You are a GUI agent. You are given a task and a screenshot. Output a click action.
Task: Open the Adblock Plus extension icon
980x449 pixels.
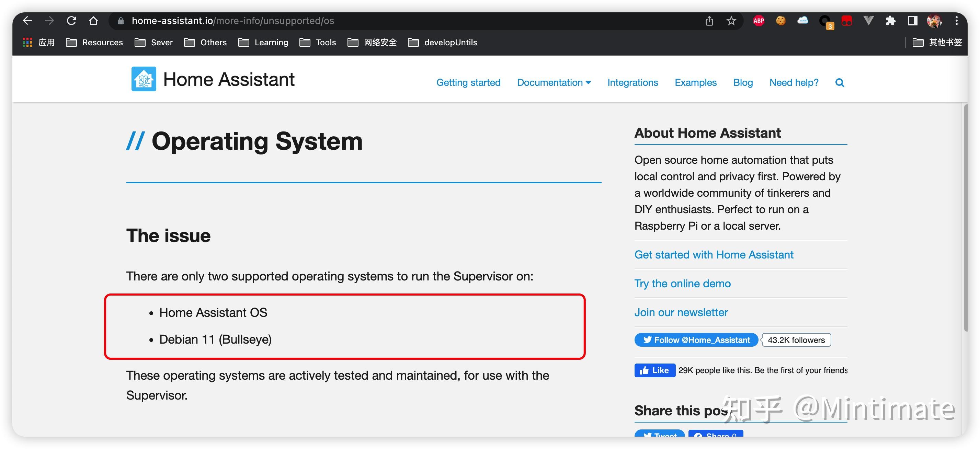(x=759, y=21)
